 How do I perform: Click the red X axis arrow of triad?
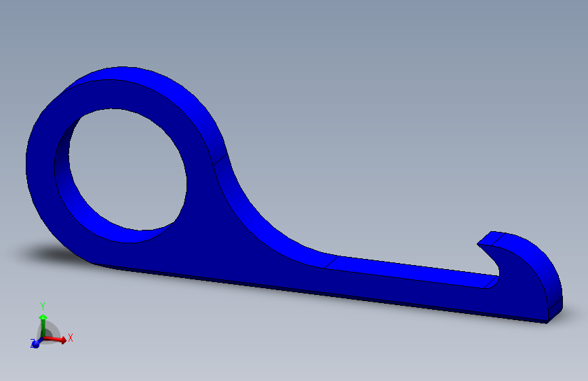coord(56,340)
